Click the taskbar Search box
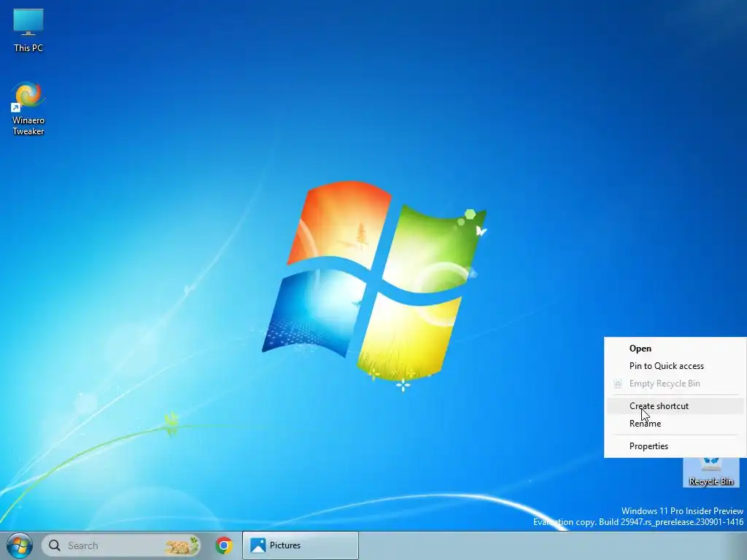The image size is (747, 560). (122, 545)
